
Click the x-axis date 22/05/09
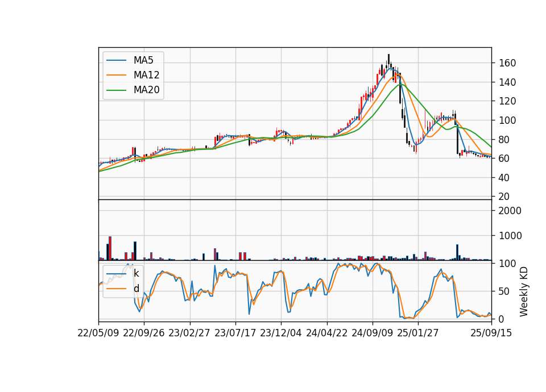(98, 333)
